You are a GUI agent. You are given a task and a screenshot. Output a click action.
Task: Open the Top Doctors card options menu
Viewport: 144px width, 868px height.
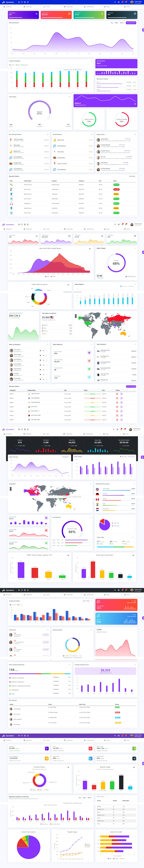(x=48, y=630)
